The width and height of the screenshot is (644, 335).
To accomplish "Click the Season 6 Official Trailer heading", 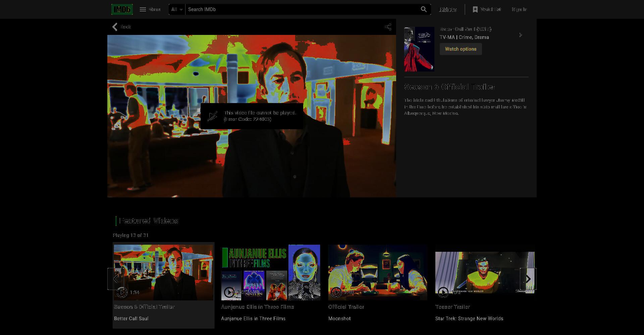I will point(449,87).
